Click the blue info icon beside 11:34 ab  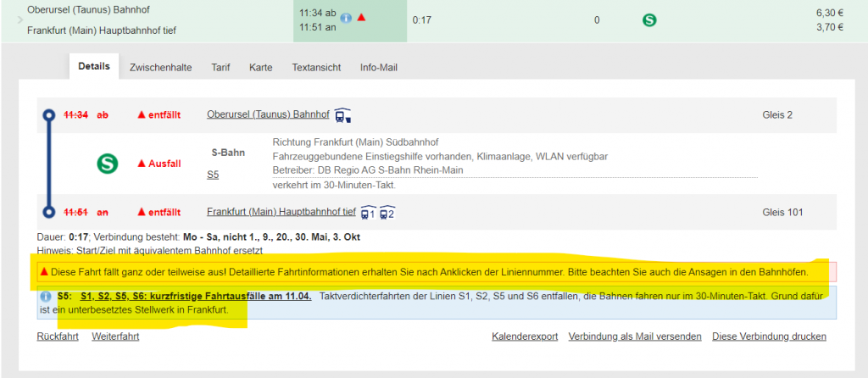click(x=346, y=17)
